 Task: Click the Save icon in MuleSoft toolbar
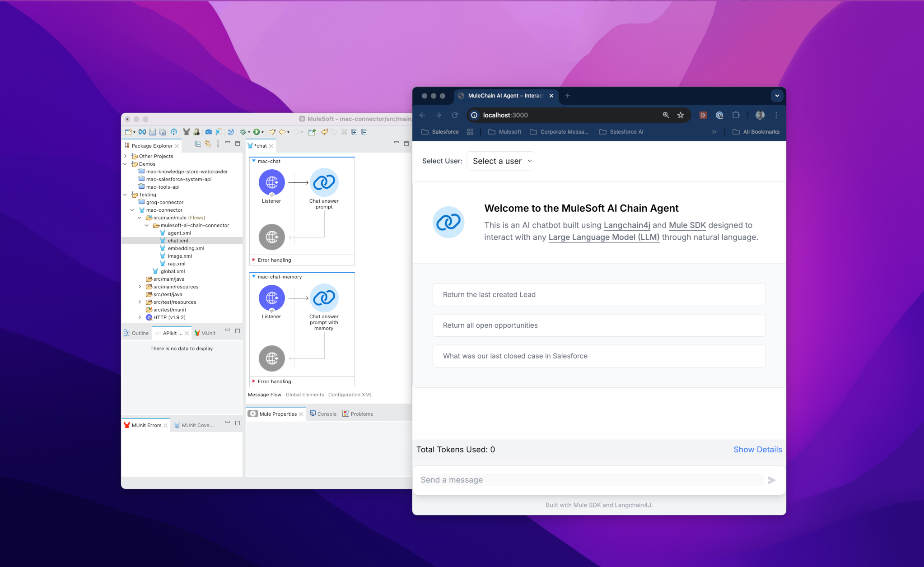pyautogui.click(x=152, y=132)
